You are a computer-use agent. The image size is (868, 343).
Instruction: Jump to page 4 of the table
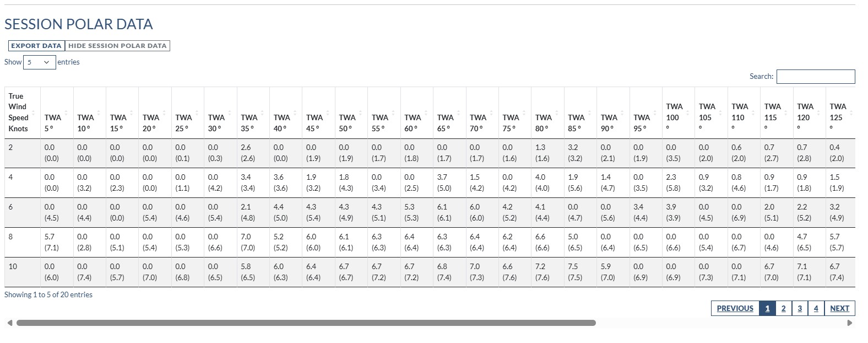816,308
